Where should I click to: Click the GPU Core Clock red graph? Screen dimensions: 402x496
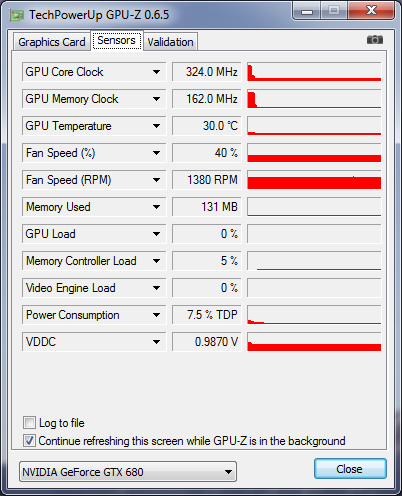click(314, 72)
